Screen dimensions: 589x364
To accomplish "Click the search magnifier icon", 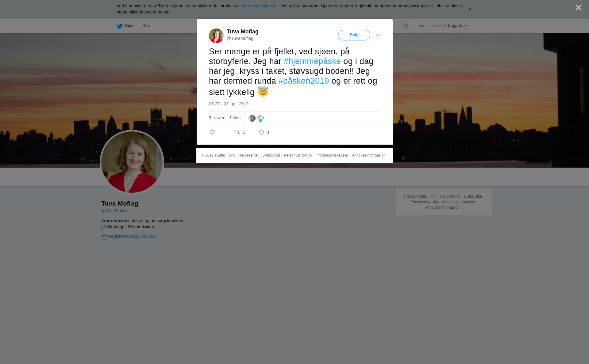I will point(406,26).
